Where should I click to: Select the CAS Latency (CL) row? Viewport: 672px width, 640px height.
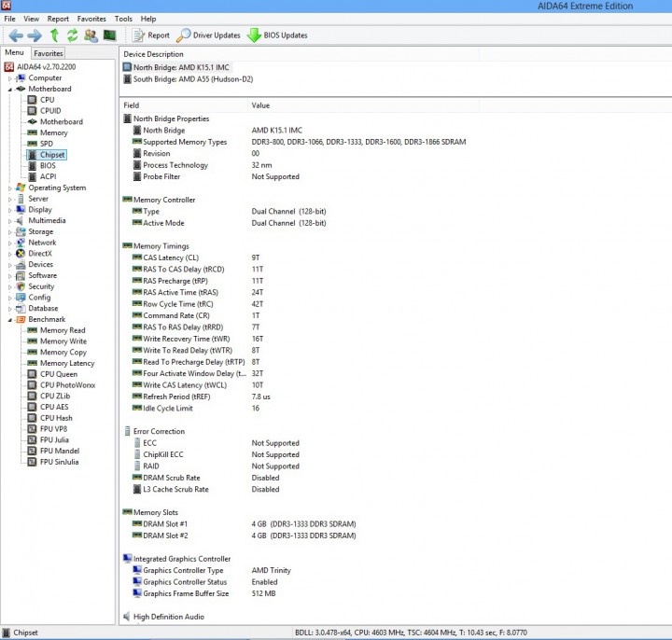pos(196,257)
